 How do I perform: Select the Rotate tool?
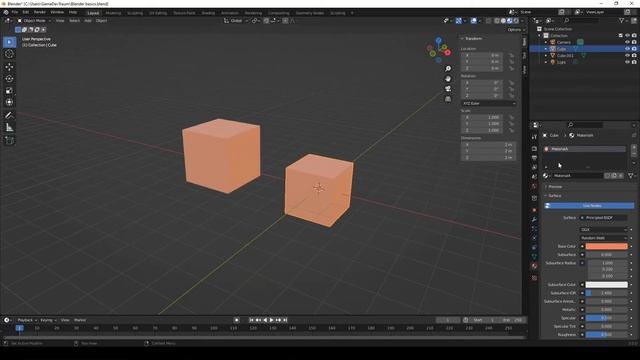pos(9,78)
